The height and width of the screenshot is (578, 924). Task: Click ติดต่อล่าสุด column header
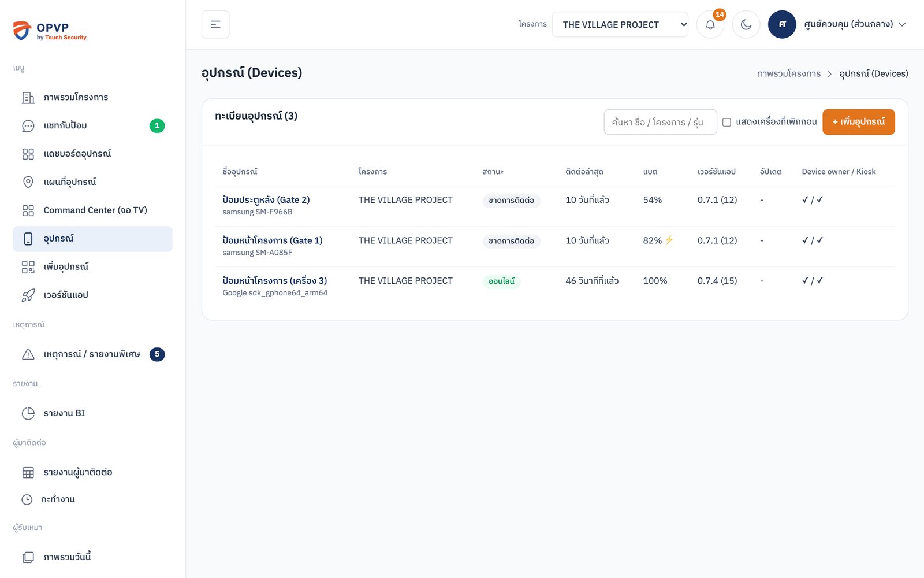[x=584, y=172]
